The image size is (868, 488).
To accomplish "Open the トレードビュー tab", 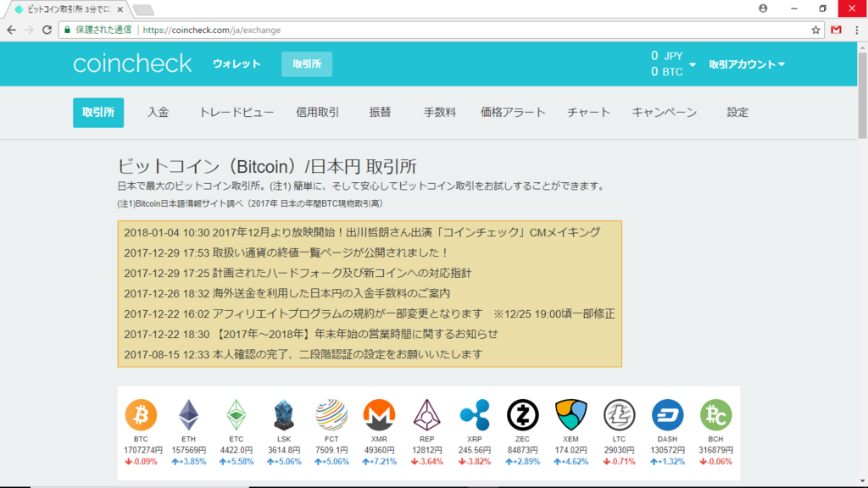I will point(236,113).
